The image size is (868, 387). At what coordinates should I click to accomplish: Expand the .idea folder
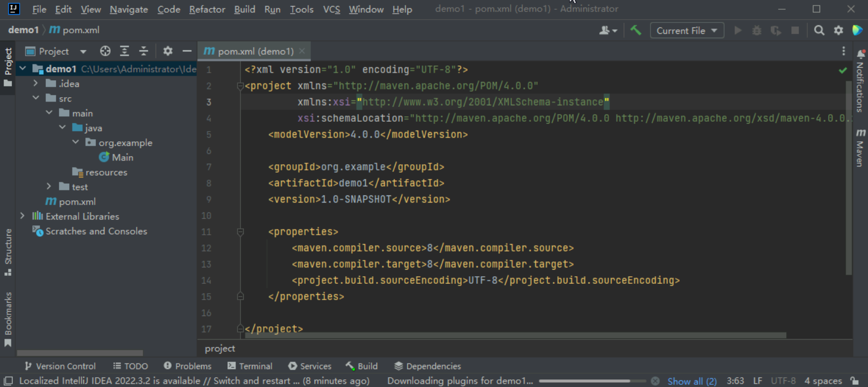[36, 84]
